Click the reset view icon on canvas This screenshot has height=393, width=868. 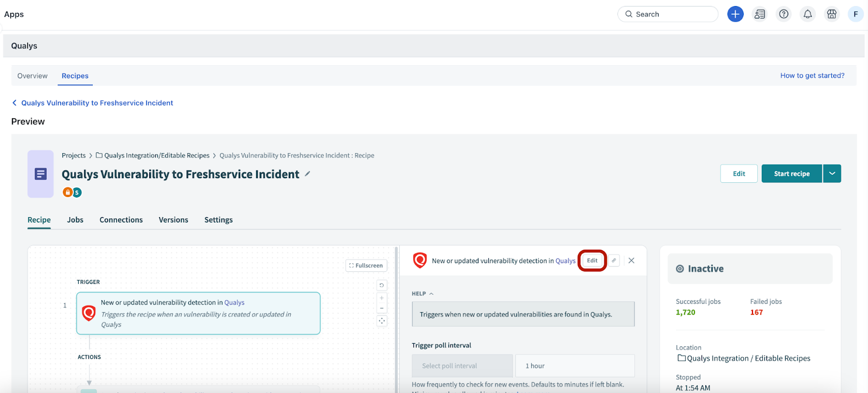click(382, 286)
